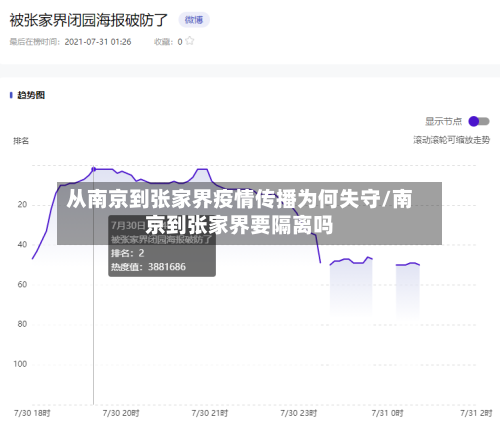Image resolution: width=500 pixels, height=427 pixels.
Task: Click the 7/30 18时 axis label
Action: (x=32, y=413)
